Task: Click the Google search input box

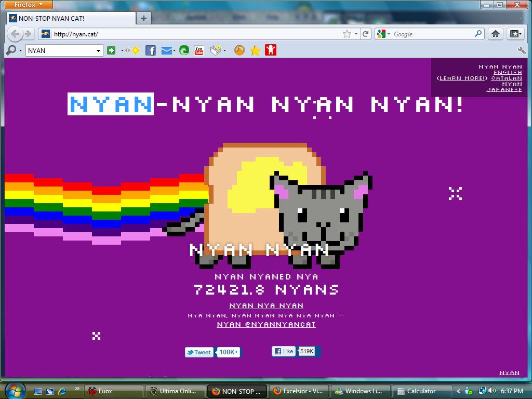Action: (433, 34)
